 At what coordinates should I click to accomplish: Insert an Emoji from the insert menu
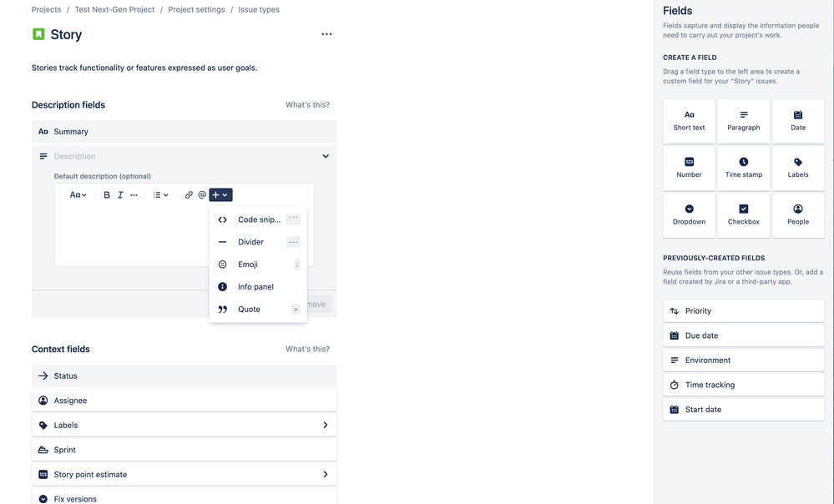pyautogui.click(x=248, y=264)
